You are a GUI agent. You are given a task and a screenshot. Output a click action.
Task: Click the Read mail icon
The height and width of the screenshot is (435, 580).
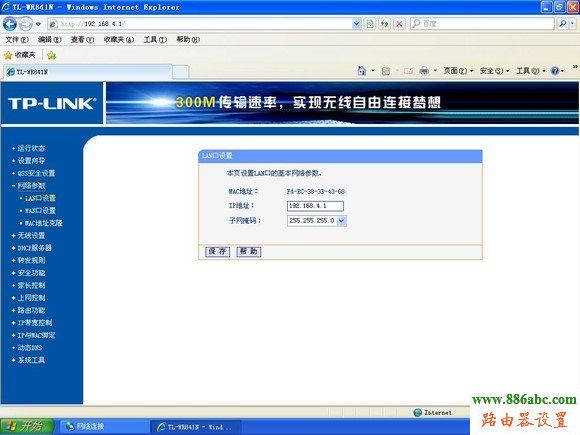408,71
